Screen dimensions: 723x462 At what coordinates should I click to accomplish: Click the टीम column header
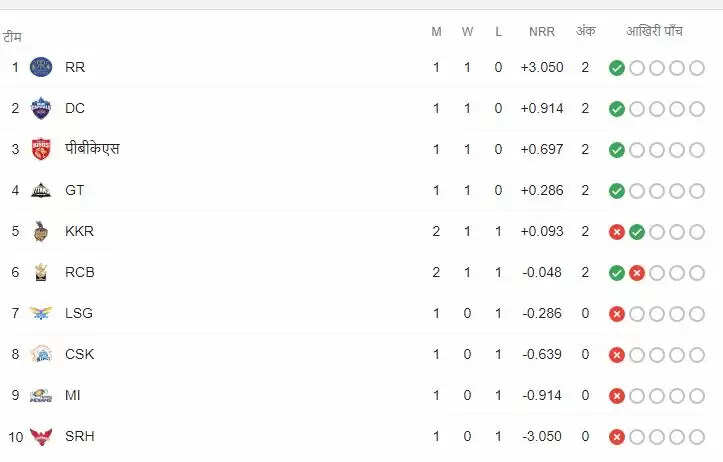tap(13, 37)
